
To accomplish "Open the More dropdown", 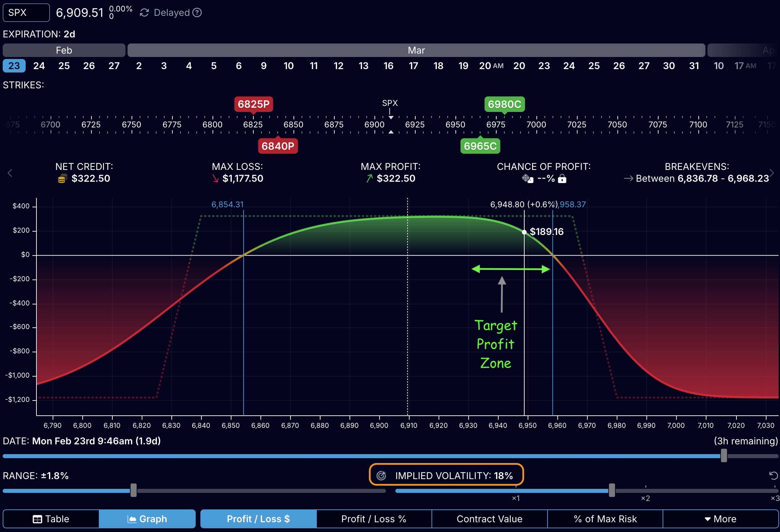I will point(721,519).
